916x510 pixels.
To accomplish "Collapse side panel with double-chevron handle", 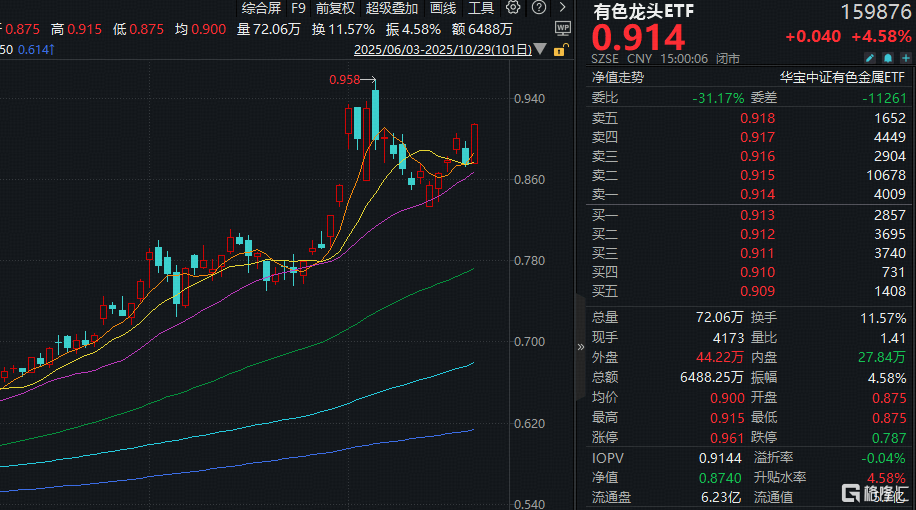I will (581, 347).
